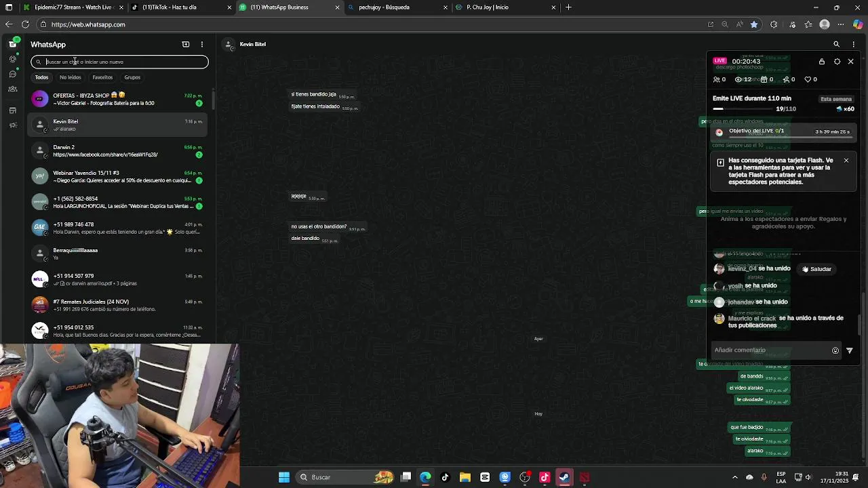Viewport: 868px width, 488px height.
Task: Select the Todos chat filter
Action: pos(41,77)
